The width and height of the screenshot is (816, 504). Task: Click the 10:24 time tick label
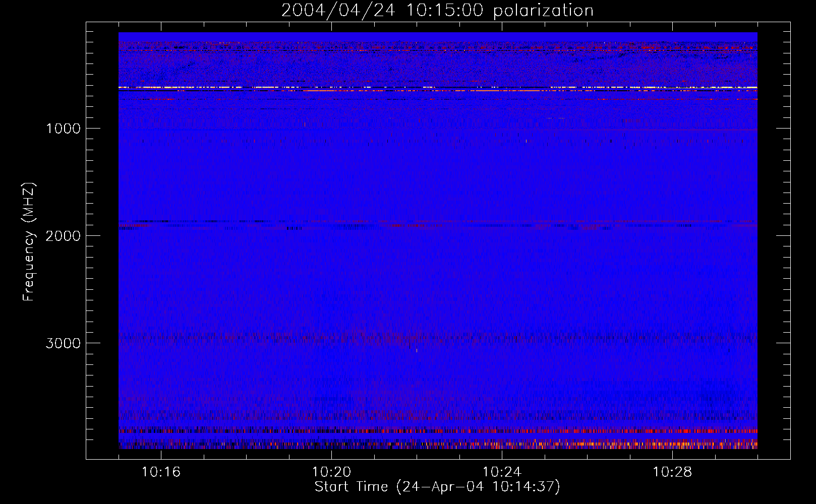click(x=502, y=472)
